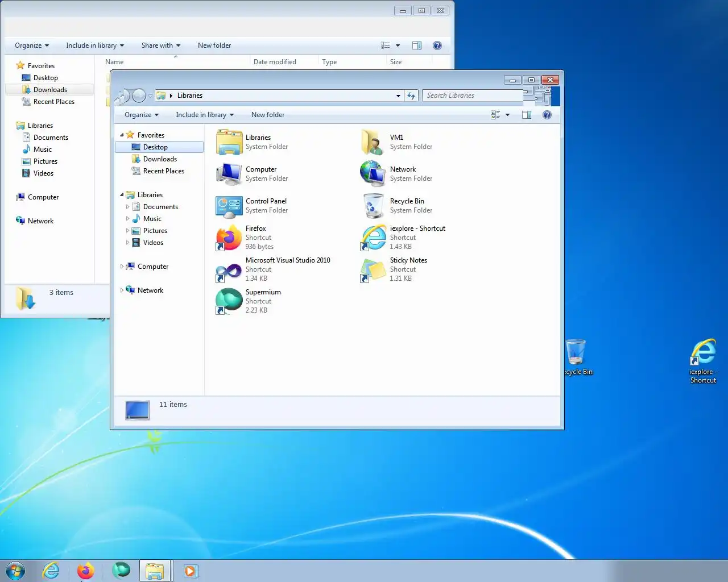The image size is (728, 582).
Task: Open the Windows Start menu
Action: [15, 571]
